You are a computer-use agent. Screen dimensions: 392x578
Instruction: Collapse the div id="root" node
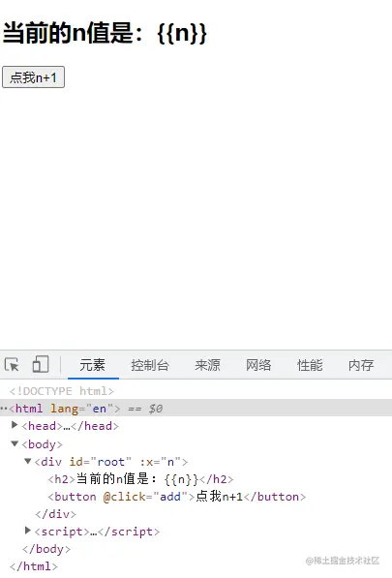tap(28, 461)
